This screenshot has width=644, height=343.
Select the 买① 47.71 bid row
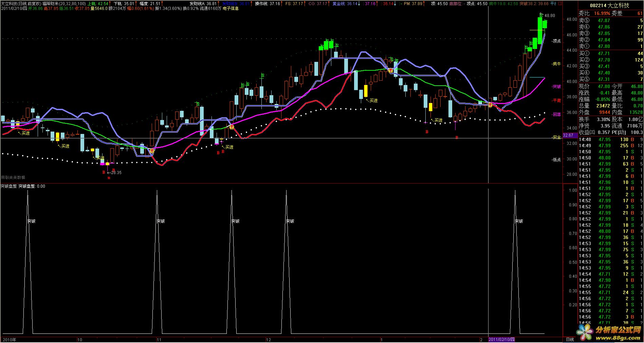611,53
